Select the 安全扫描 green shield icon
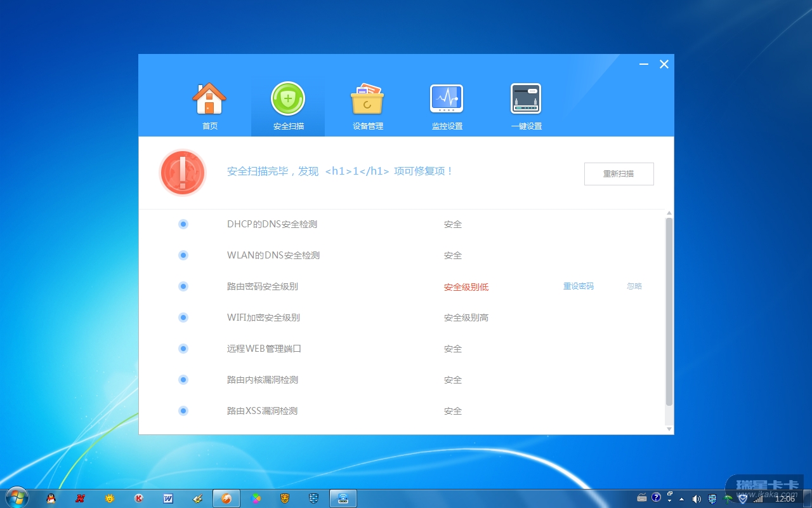812x508 pixels. tap(288, 100)
